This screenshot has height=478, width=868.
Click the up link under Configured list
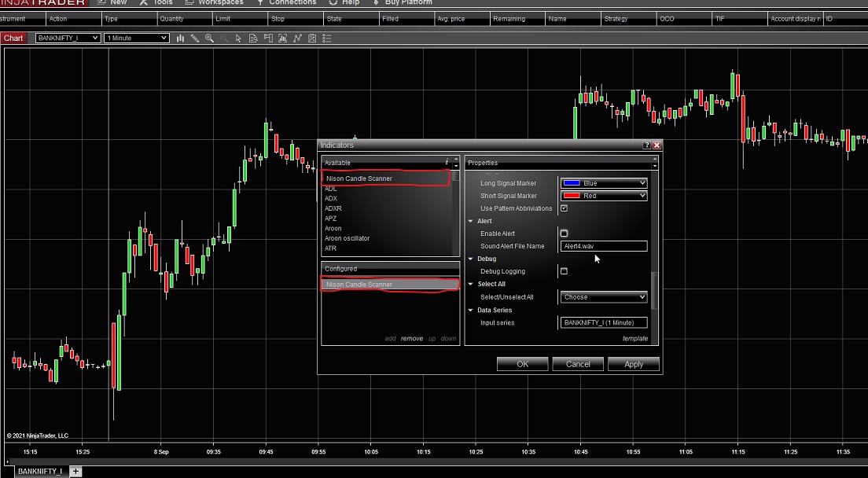point(432,339)
